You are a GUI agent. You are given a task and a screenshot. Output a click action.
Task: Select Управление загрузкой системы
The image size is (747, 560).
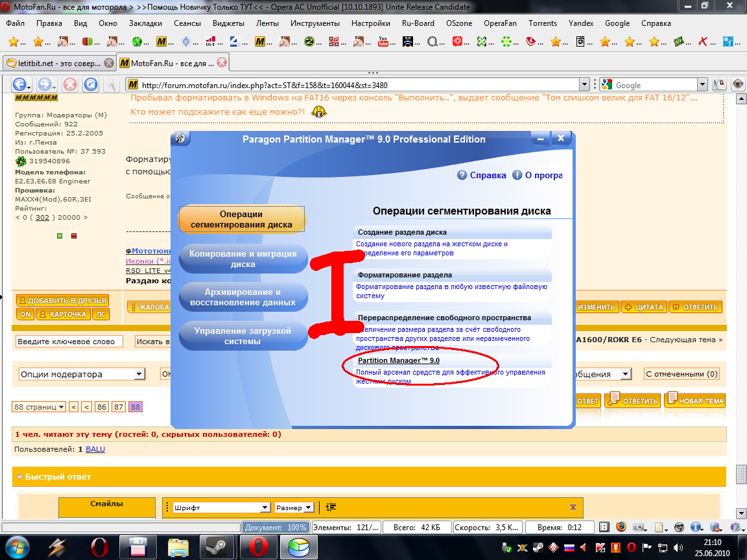pos(243,336)
